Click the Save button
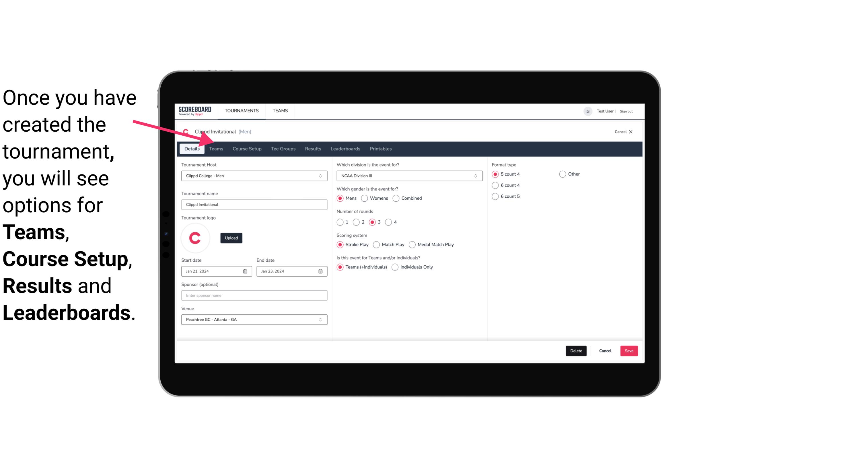 [628, 351]
